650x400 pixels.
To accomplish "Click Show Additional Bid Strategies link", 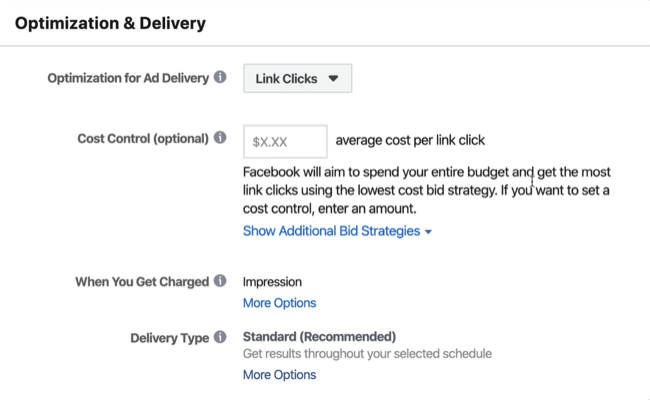I will 332,231.
